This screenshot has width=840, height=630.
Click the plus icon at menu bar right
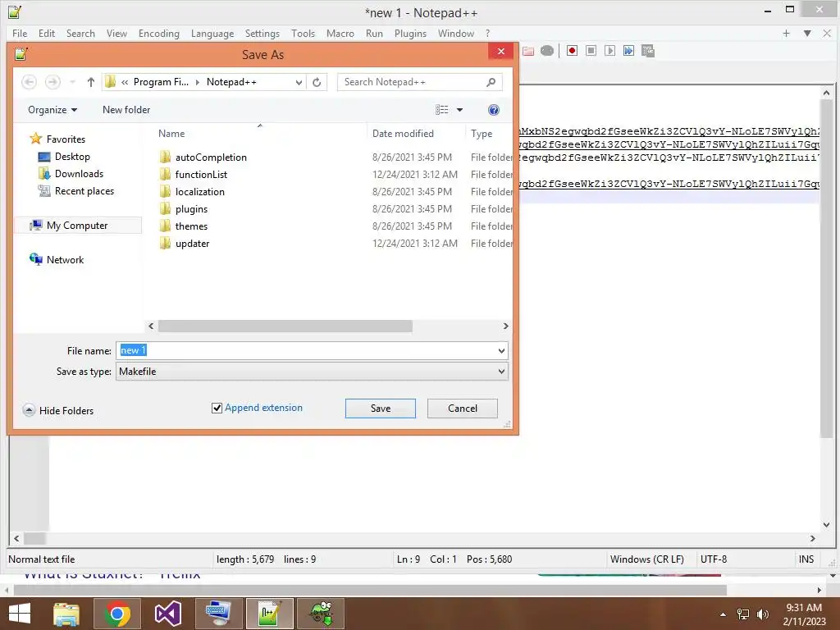[786, 33]
